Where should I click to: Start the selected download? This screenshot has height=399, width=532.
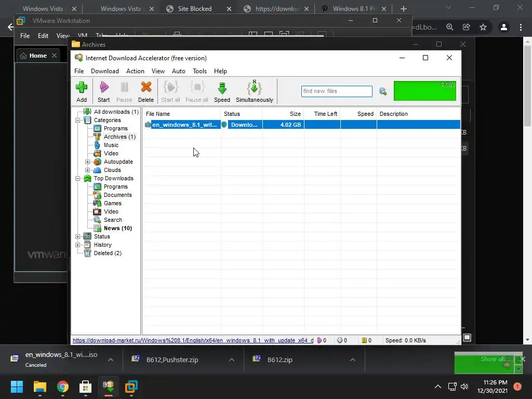point(104,91)
